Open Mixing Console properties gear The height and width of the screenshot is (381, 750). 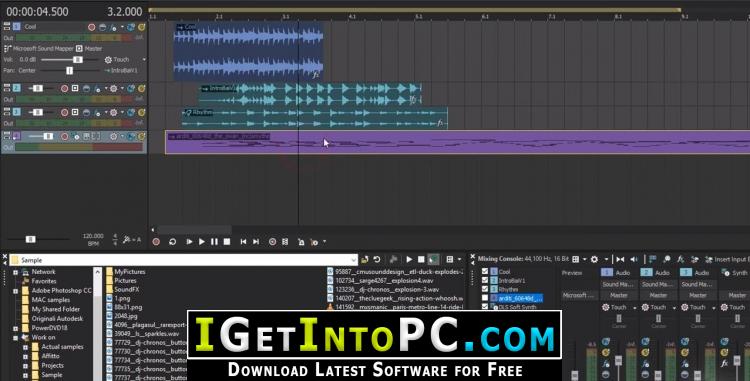click(x=595, y=260)
